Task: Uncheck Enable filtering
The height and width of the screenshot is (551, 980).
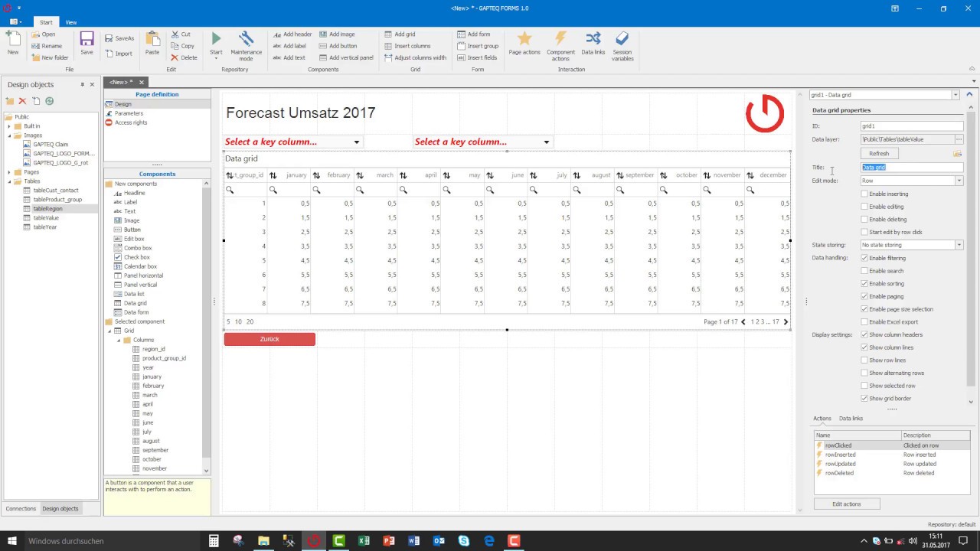Action: point(864,258)
